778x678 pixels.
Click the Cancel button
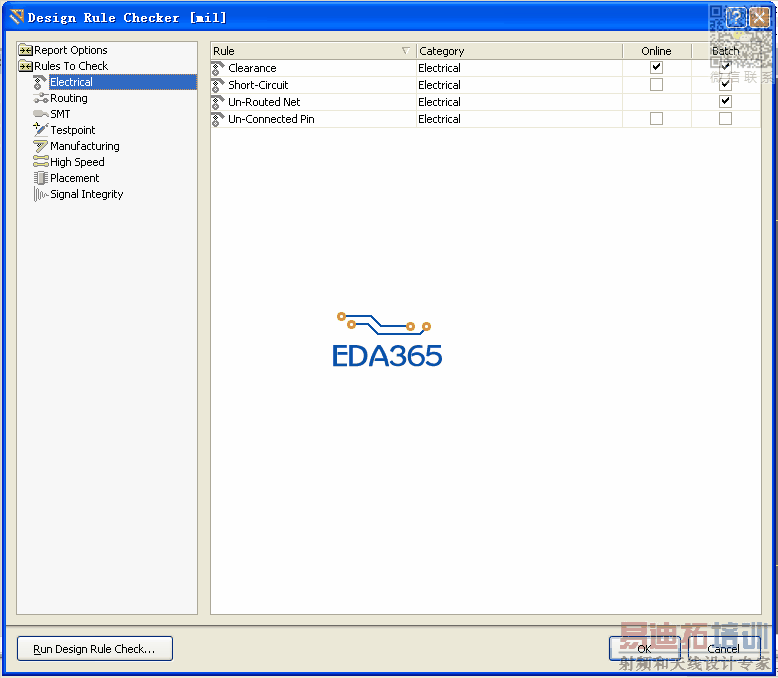(723, 649)
